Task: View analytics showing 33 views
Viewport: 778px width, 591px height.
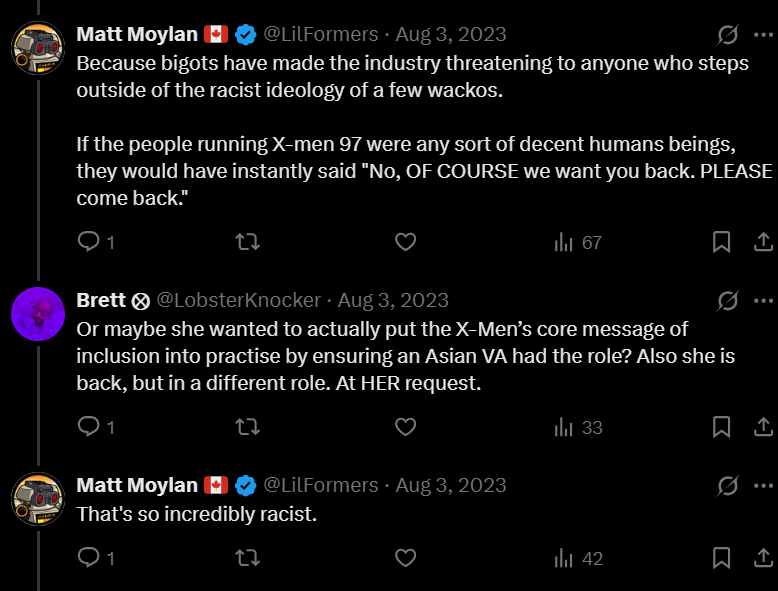Action: click(578, 428)
